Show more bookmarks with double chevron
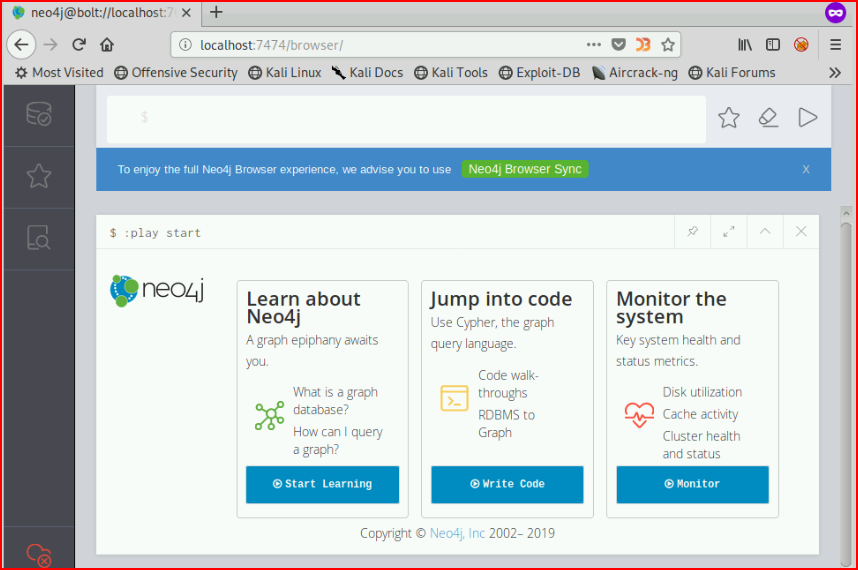 pos(834,73)
